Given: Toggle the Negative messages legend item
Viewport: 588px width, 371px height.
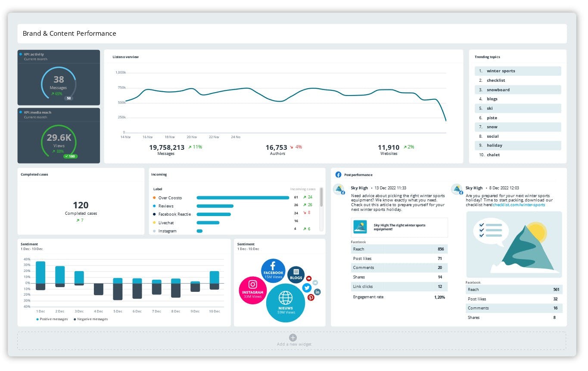Looking at the screenshot, I should (90, 319).
